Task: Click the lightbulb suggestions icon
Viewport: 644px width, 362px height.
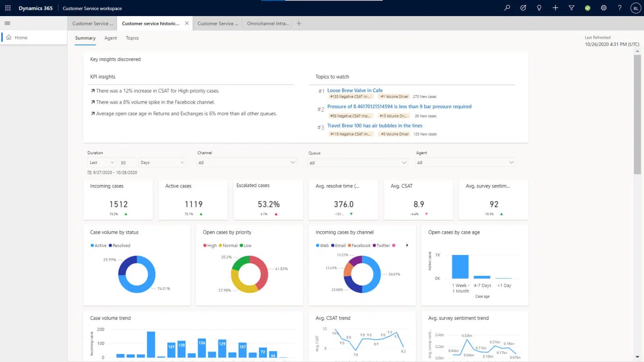Action: (539, 8)
